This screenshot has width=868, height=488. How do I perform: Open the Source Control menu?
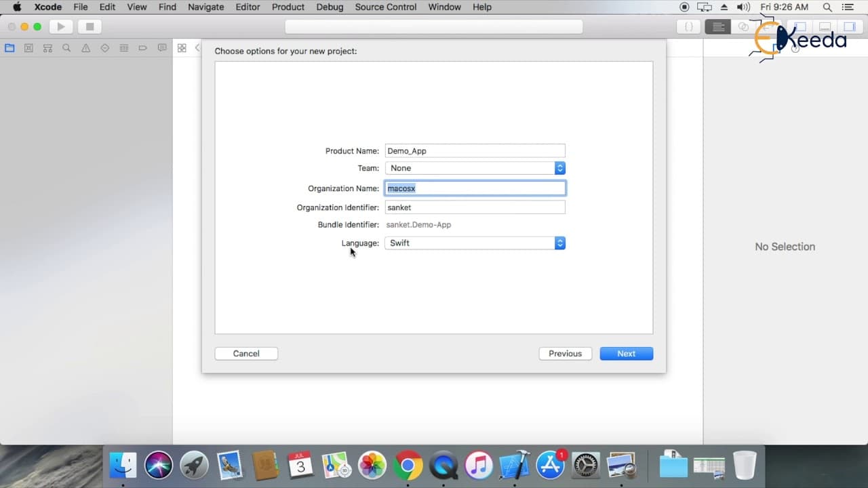point(386,7)
